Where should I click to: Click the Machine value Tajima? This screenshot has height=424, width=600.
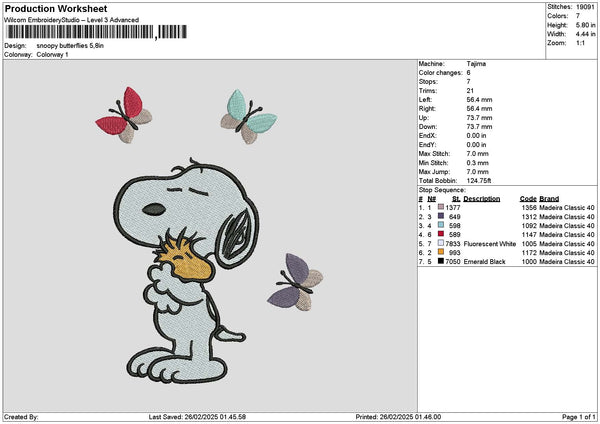coord(476,64)
